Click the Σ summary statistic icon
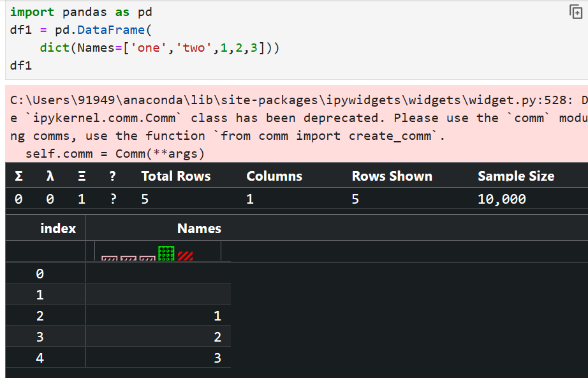This screenshot has height=378, width=588. 18,176
